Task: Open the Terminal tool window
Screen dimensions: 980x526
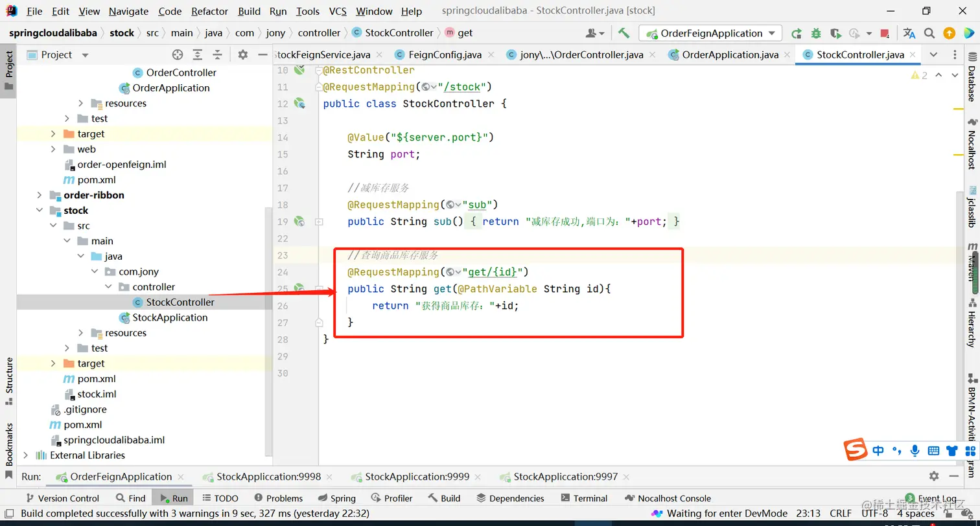Action: coord(584,498)
